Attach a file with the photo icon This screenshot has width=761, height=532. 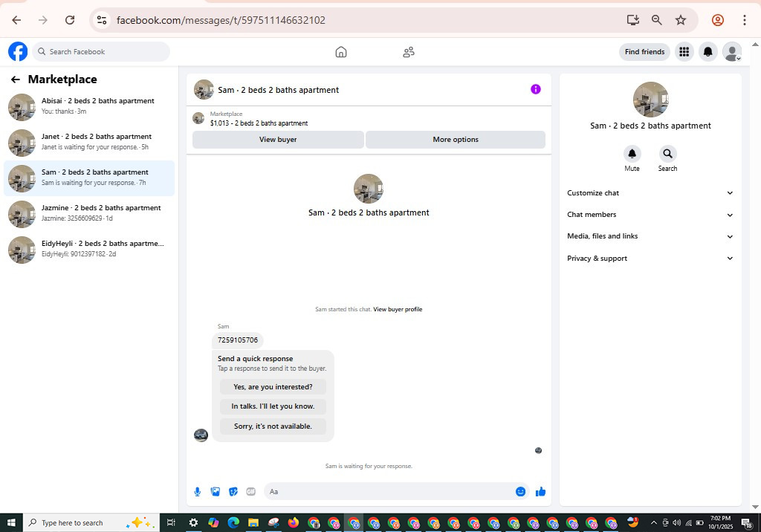[x=216, y=492]
